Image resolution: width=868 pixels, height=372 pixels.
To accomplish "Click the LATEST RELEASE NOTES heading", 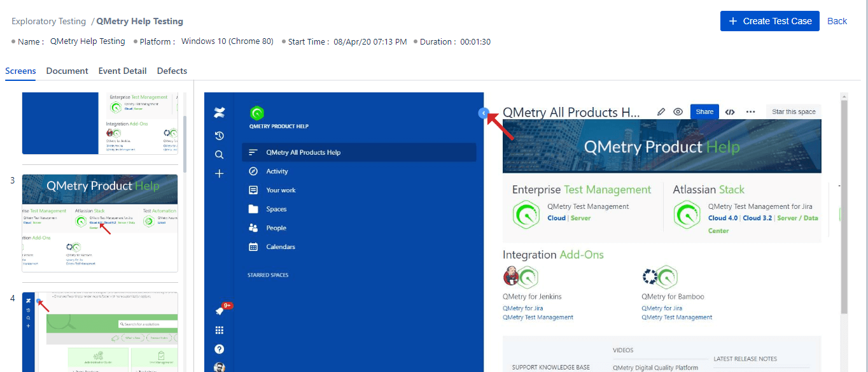I will [745, 359].
